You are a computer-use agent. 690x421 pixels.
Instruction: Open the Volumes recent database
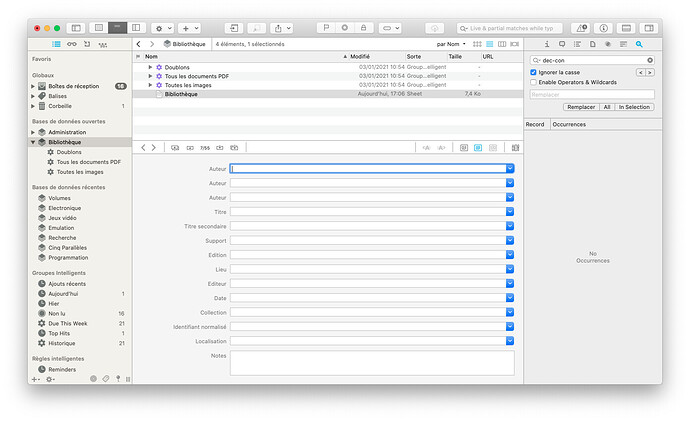click(59, 198)
